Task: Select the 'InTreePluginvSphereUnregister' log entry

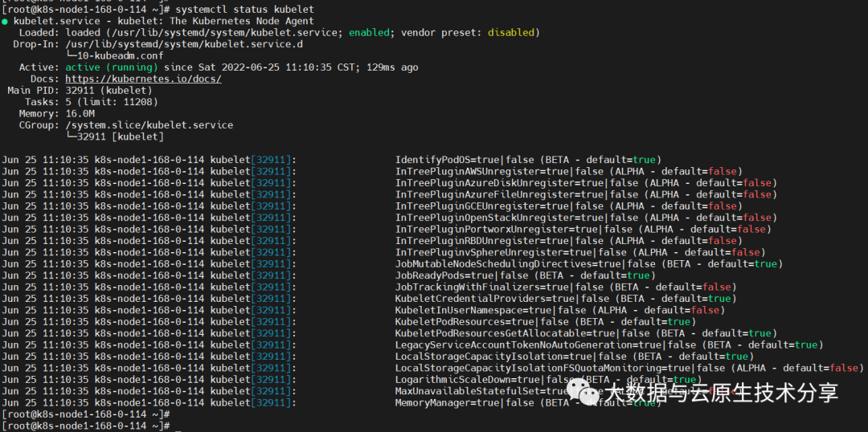Action: coord(581,253)
